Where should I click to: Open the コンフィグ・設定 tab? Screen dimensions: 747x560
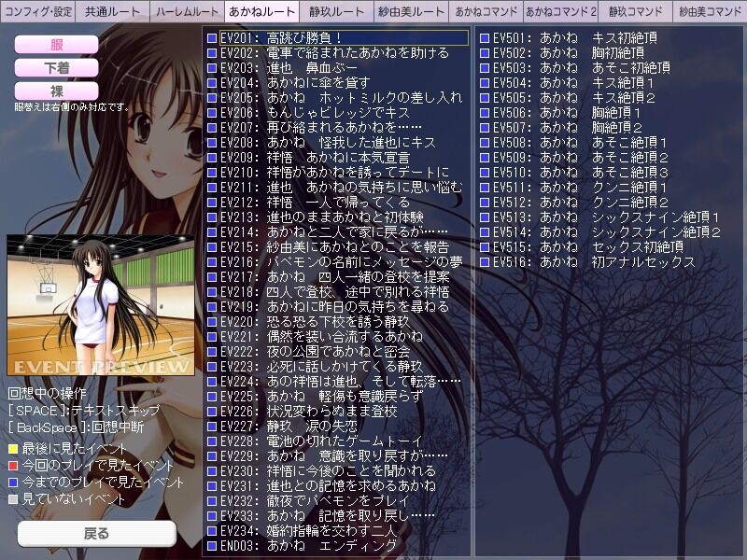(x=37, y=11)
